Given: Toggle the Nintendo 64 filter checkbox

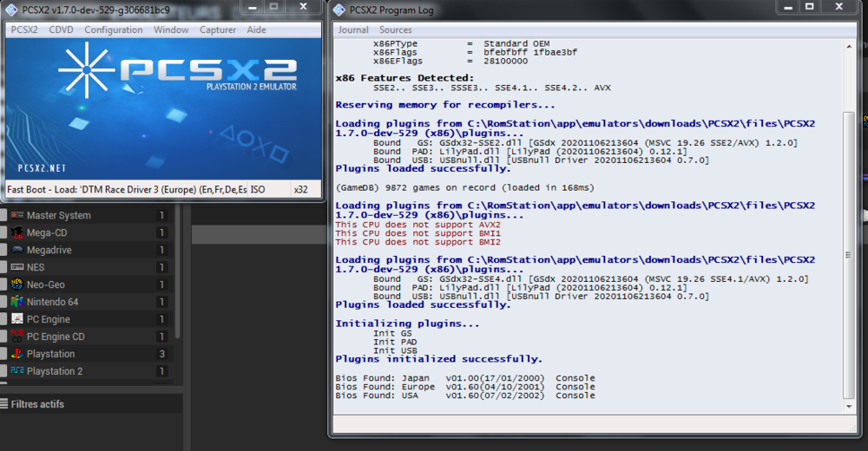Looking at the screenshot, I should [3, 302].
